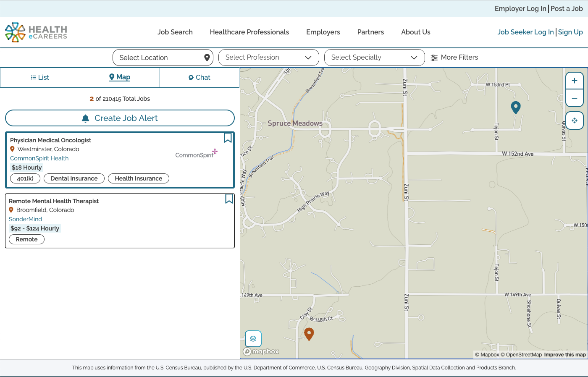Expand the Select Profession dropdown
The height and width of the screenshot is (377, 588).
pos(269,58)
